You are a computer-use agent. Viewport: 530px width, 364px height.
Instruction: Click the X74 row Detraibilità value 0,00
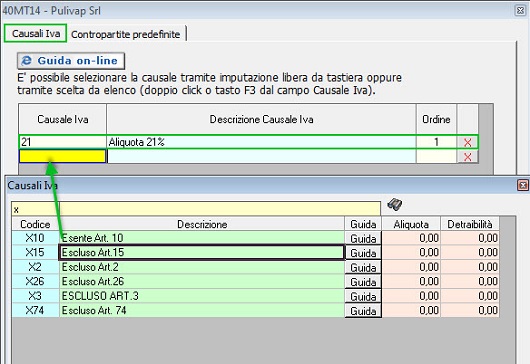pos(470,311)
